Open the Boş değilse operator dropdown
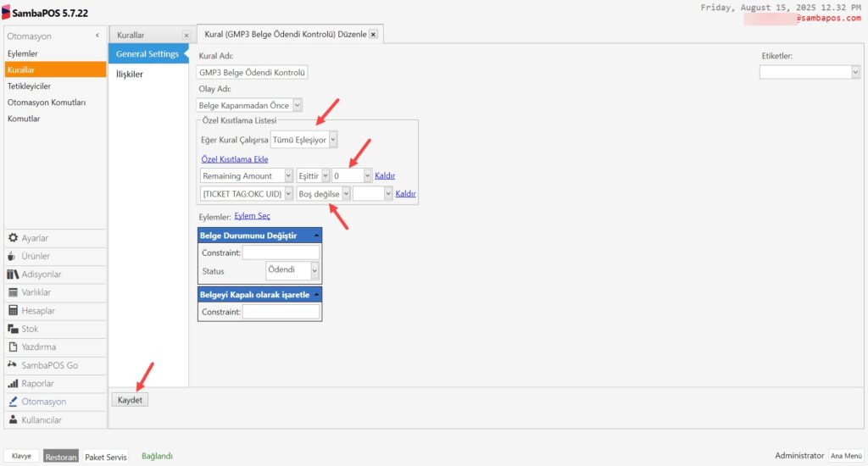The height and width of the screenshot is (466, 868). (x=346, y=193)
